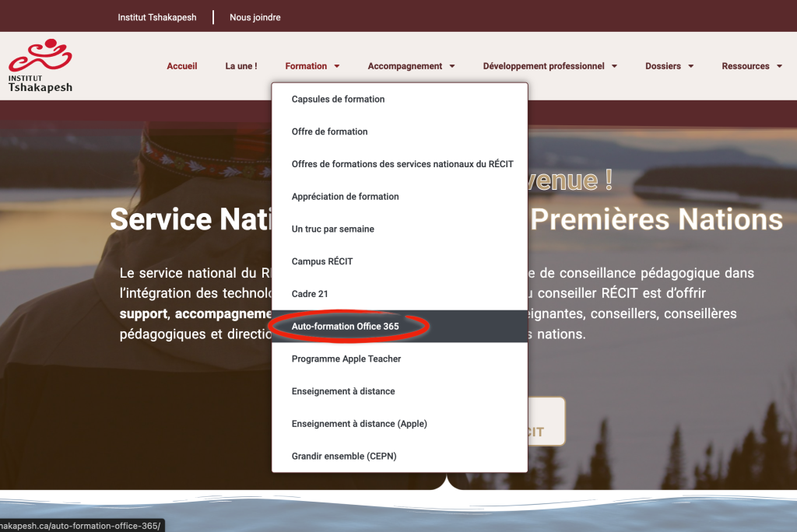Click the Cadre 21 item

point(311,294)
